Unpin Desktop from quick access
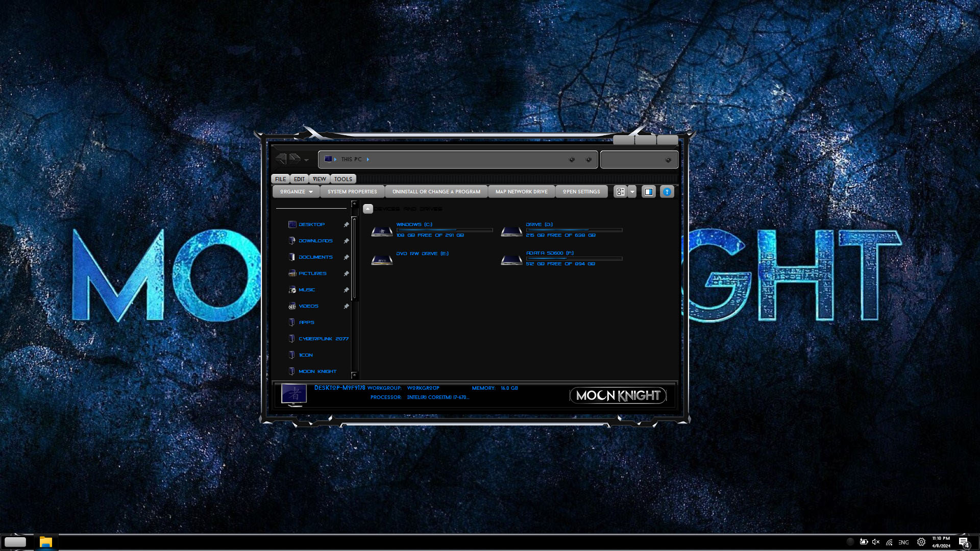980x551 pixels. [346, 224]
